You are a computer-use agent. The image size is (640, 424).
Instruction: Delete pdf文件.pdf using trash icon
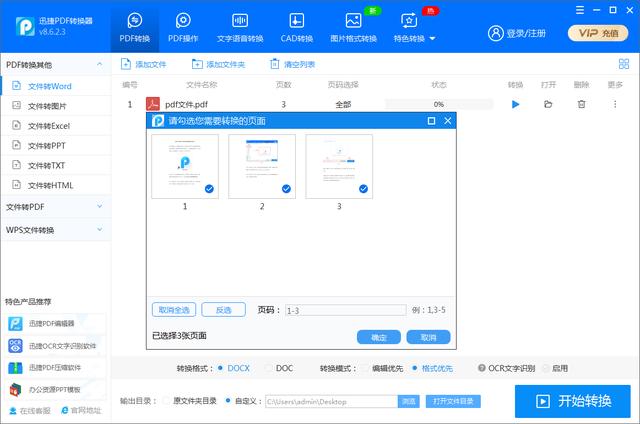point(582,104)
